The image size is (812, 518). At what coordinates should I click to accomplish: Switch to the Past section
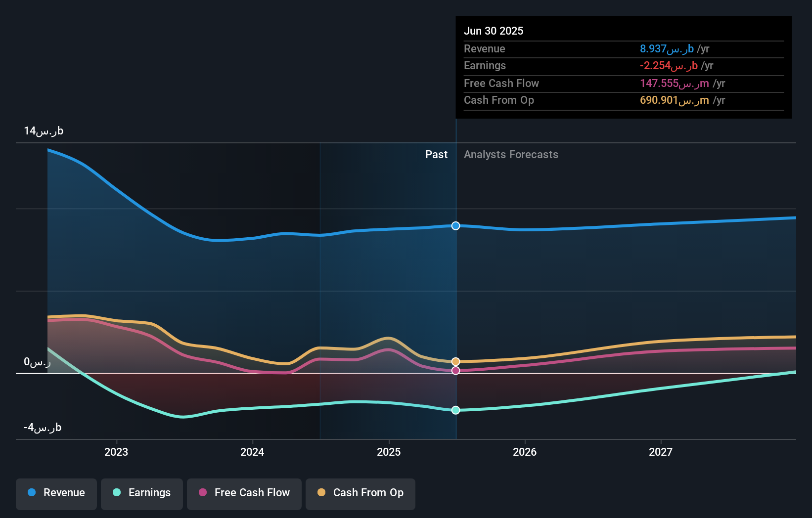(x=436, y=154)
